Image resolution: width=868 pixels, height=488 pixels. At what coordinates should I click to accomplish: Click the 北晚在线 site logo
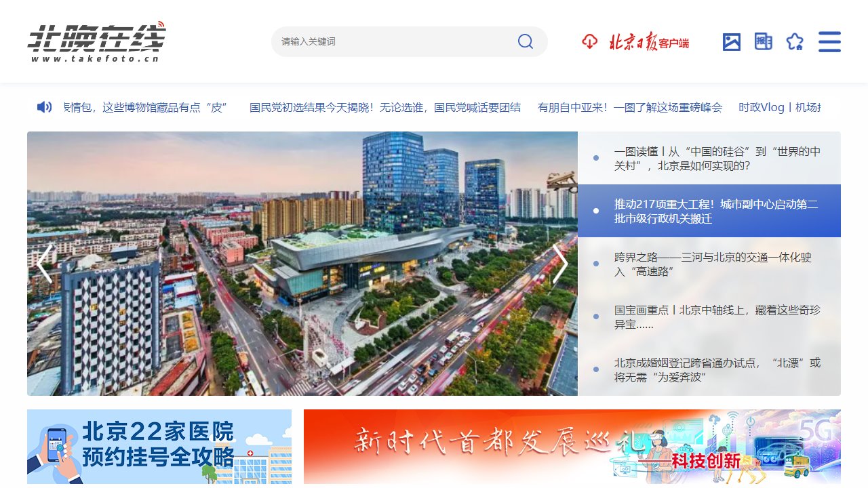pyautogui.click(x=96, y=42)
